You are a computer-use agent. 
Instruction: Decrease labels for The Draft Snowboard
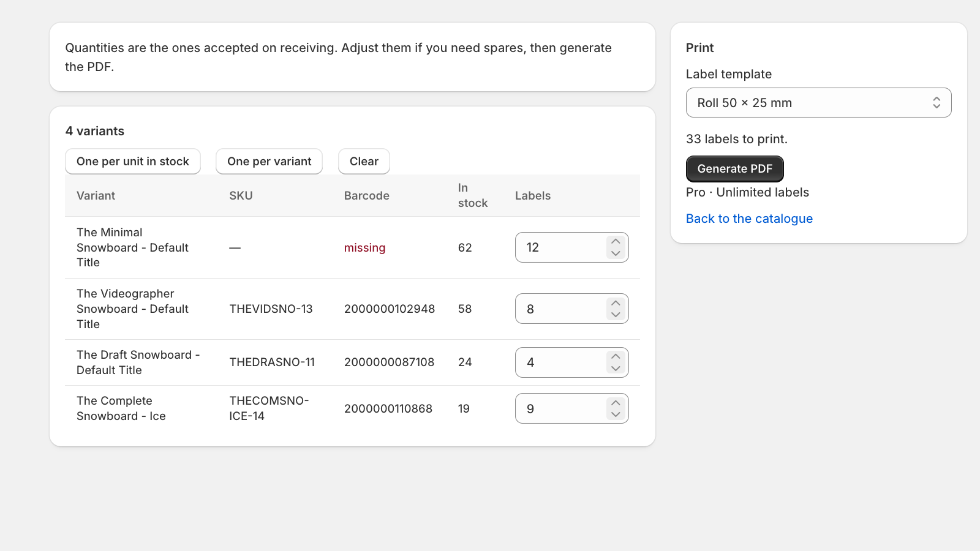[616, 369]
